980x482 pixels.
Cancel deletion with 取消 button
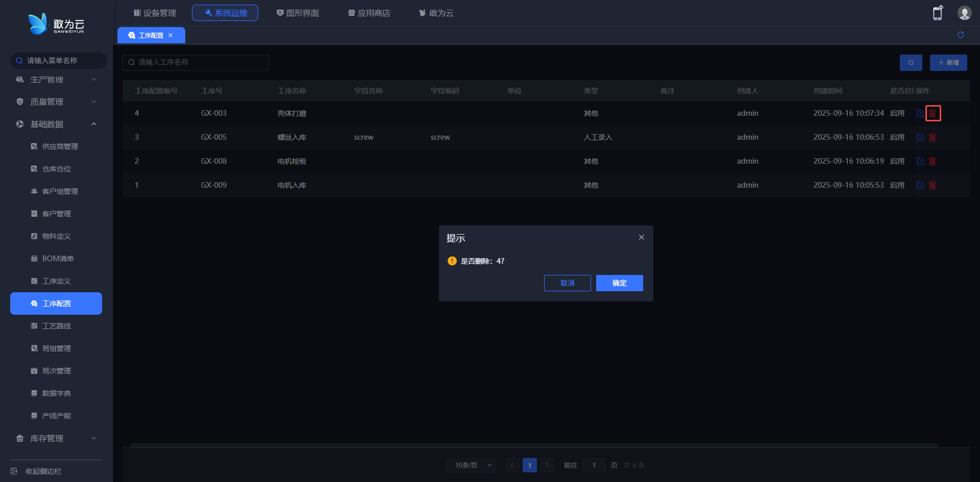coord(567,283)
